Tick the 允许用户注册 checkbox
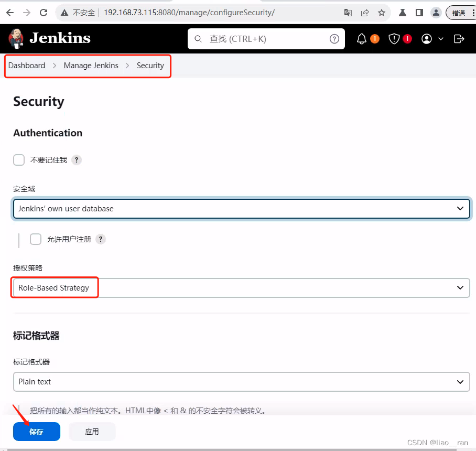Screen dimensions: 476x451 [x=36, y=239]
